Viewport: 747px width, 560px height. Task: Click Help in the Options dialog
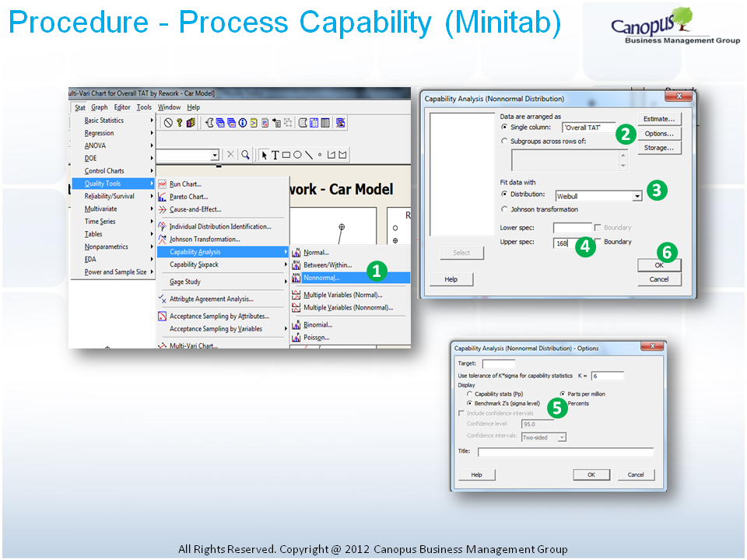click(x=477, y=474)
